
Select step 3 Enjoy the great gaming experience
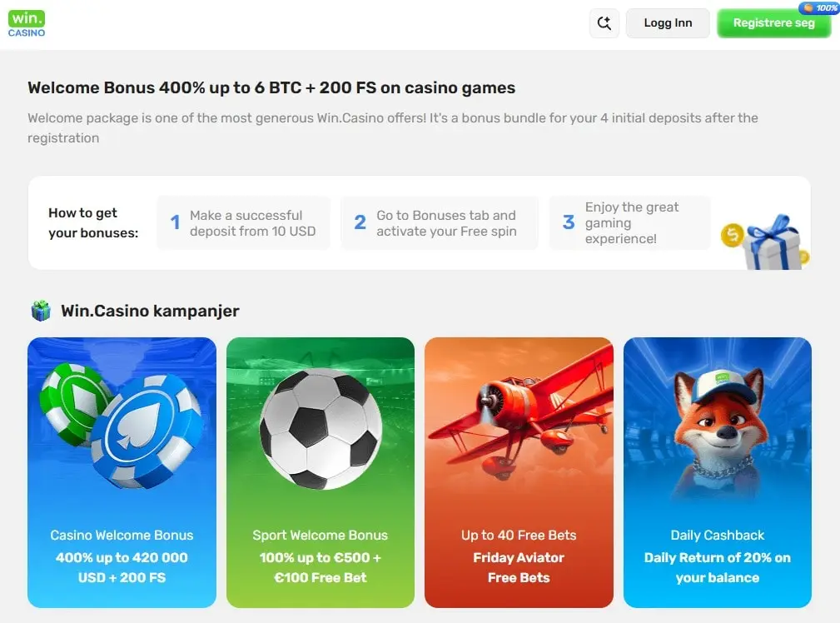coord(629,223)
